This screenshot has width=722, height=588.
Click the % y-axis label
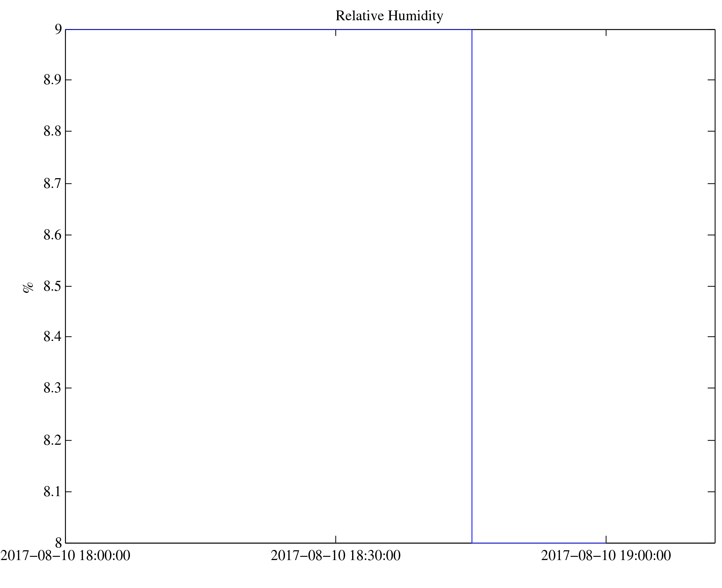click(28, 287)
